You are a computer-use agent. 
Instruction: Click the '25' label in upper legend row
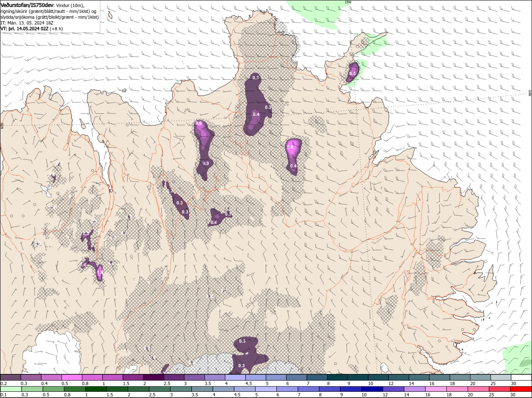(493, 383)
